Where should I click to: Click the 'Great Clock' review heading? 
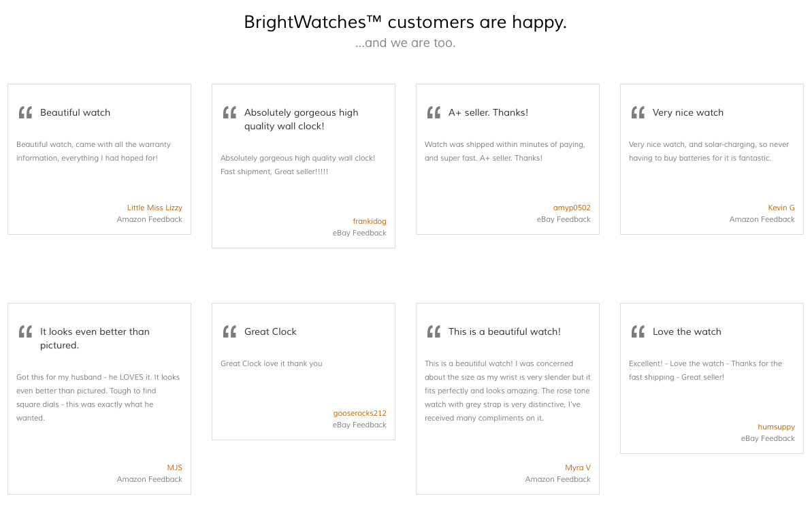(x=270, y=331)
